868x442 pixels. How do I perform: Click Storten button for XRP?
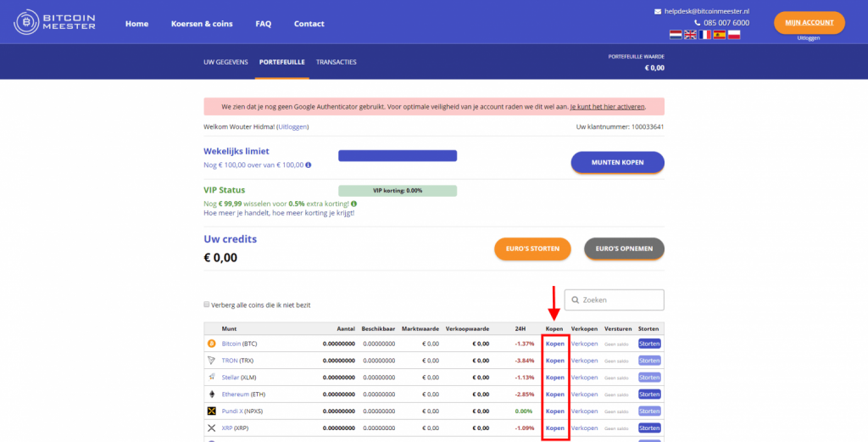click(649, 428)
